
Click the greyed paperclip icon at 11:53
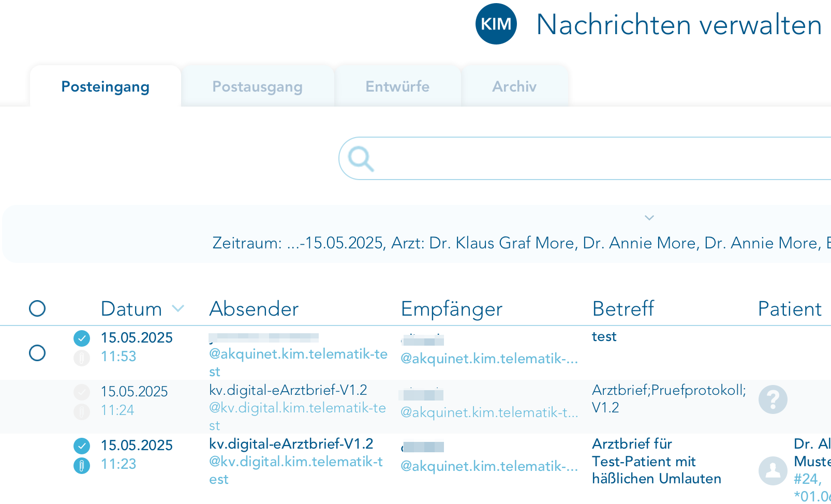[x=82, y=358]
